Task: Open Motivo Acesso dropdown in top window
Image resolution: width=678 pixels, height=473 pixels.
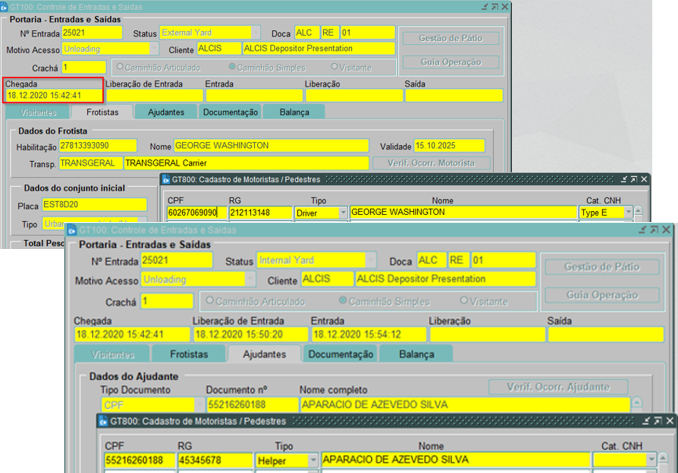Action: point(154,49)
